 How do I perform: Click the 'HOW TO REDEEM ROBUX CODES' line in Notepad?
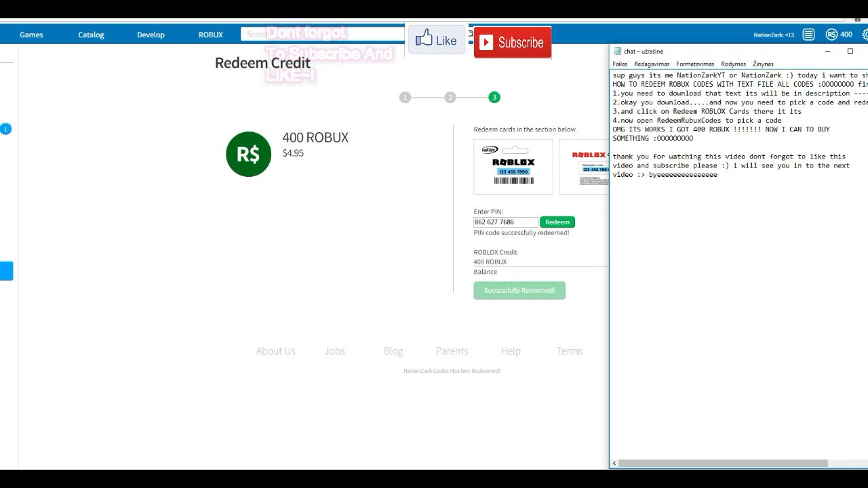click(740, 85)
